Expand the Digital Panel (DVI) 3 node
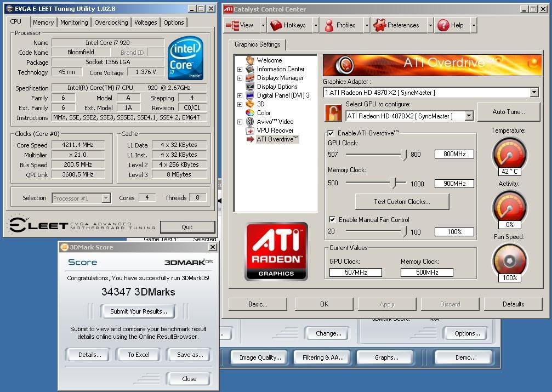The image size is (552, 392). pyautogui.click(x=240, y=95)
